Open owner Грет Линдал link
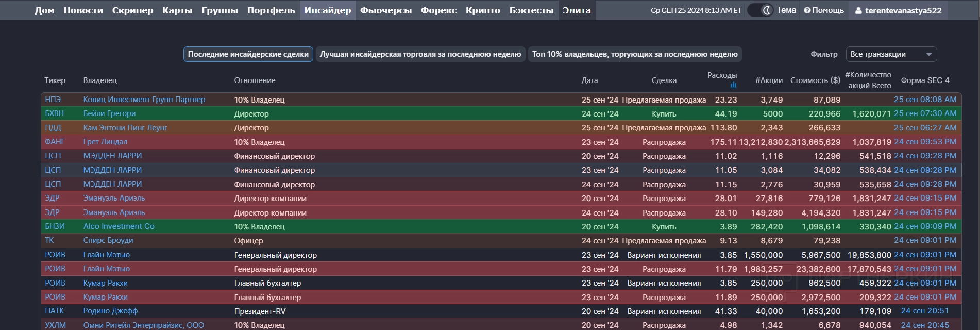The width and height of the screenshot is (980, 330). pos(105,142)
